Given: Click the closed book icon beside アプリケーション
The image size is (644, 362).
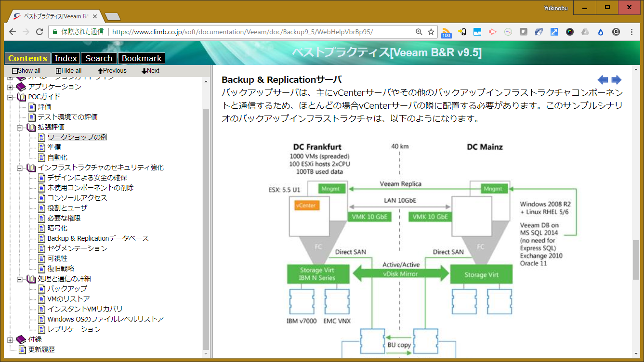Looking at the screenshot, I should tap(22, 87).
